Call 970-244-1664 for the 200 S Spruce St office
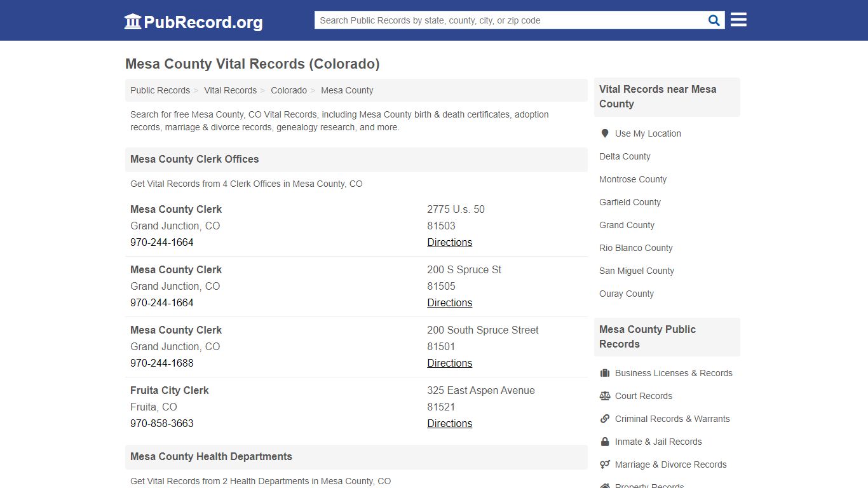 (x=162, y=302)
